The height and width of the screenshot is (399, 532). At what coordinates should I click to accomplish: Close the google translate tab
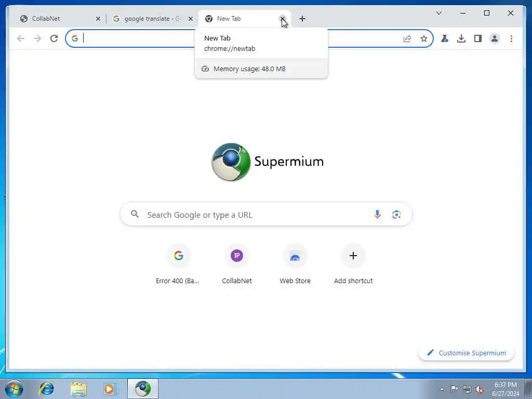(x=191, y=19)
